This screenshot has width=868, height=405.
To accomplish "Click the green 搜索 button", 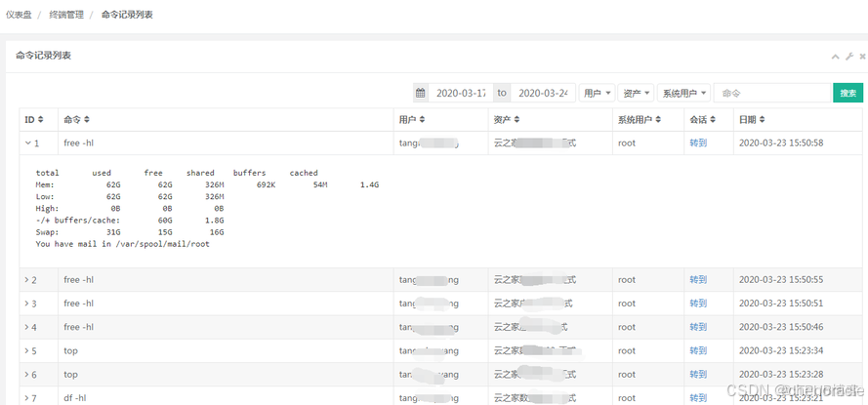I will [848, 93].
